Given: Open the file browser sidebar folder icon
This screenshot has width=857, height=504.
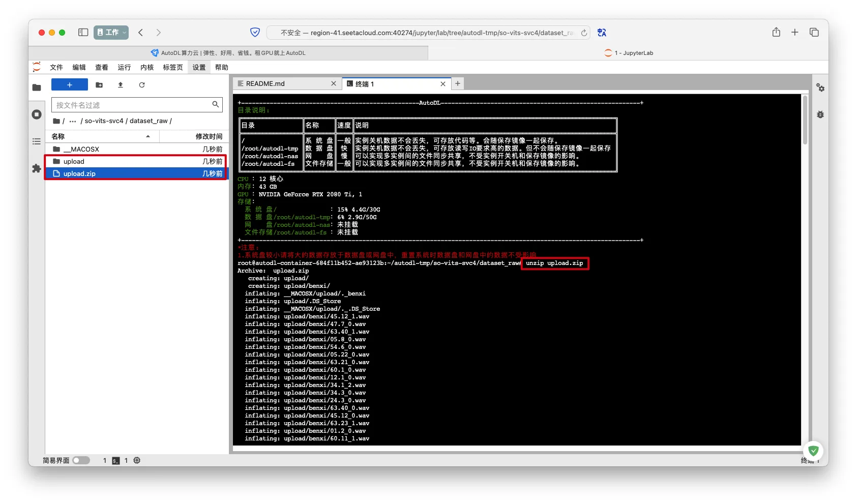Looking at the screenshot, I should (37, 87).
